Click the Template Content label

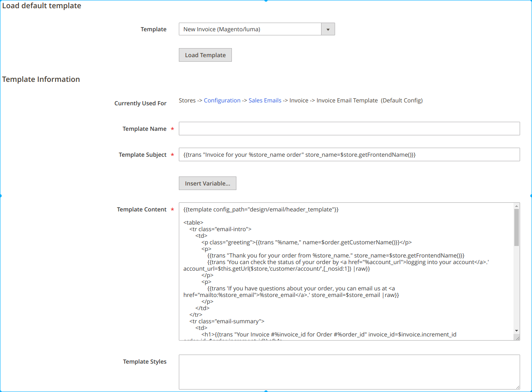pyautogui.click(x=141, y=209)
